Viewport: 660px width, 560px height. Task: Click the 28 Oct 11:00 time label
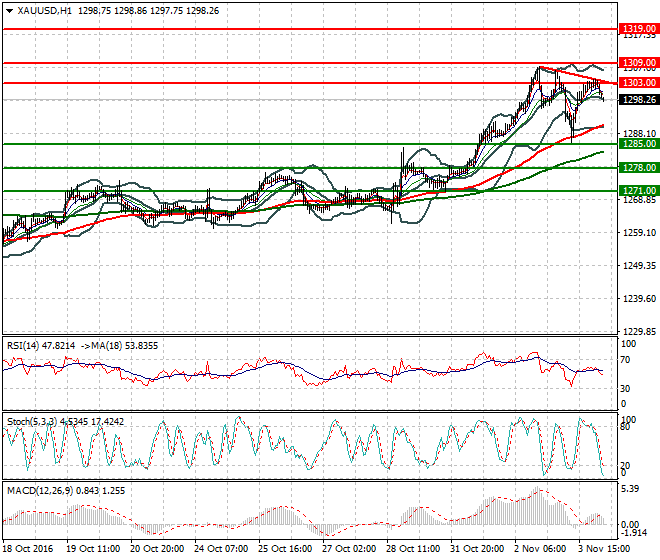tap(413, 549)
